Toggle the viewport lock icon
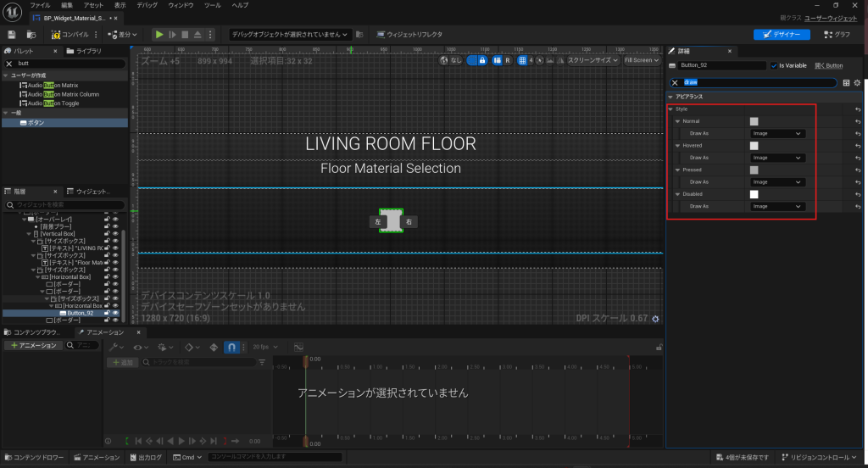This screenshot has width=868, height=468. (x=482, y=60)
